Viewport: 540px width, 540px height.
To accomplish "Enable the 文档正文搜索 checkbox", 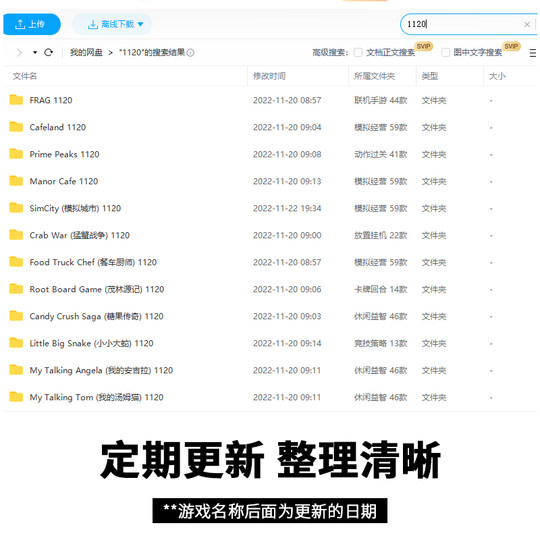I will click(358, 52).
